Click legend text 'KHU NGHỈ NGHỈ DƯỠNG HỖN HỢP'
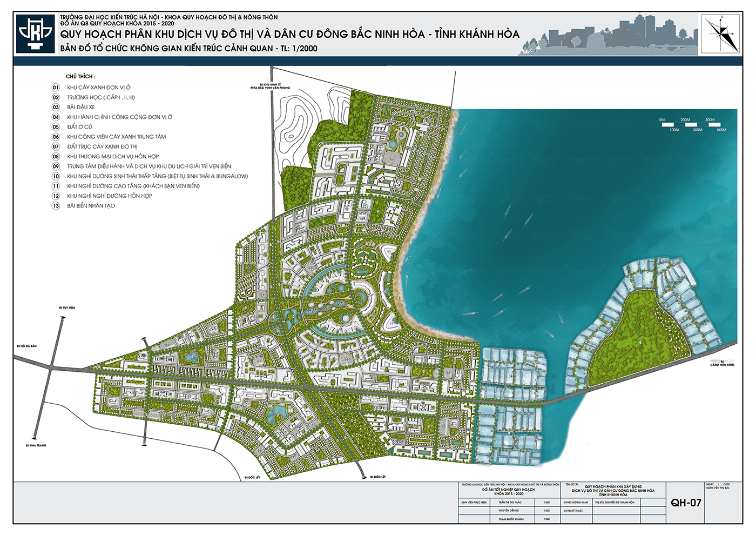Viewport: 756px width, 535px height. 110,196
